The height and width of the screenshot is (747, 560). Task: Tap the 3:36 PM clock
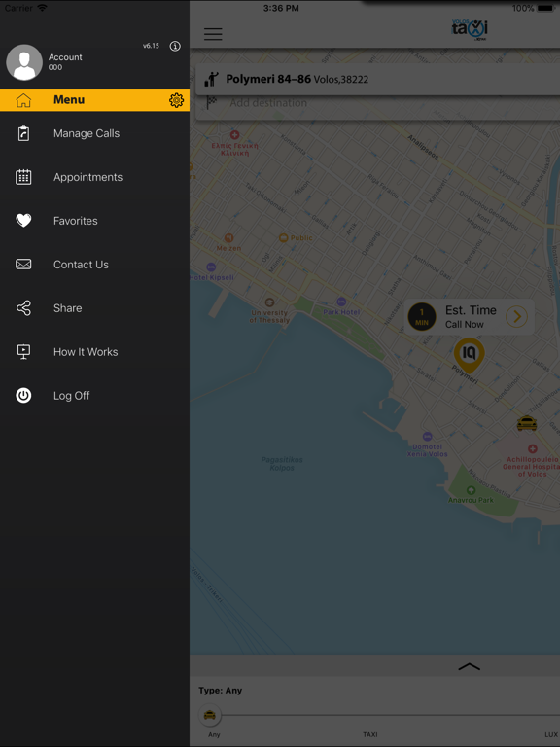click(x=281, y=8)
